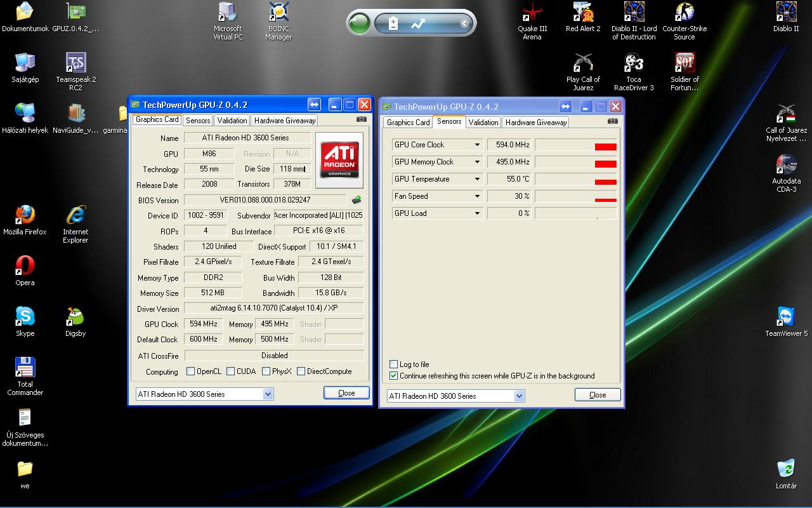
Task: Click double-arrow title button in left GPU-Z window
Action: [x=314, y=105]
